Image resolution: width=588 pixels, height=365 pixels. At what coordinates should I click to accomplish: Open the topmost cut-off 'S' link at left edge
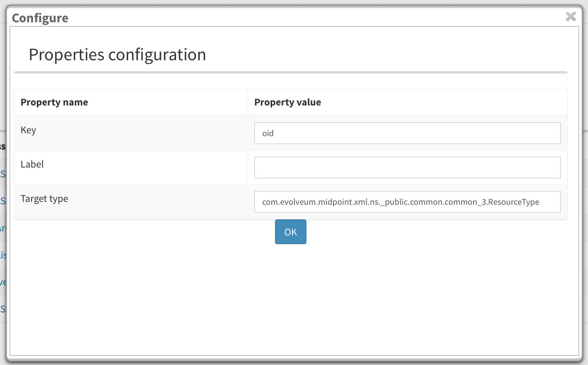click(x=3, y=174)
